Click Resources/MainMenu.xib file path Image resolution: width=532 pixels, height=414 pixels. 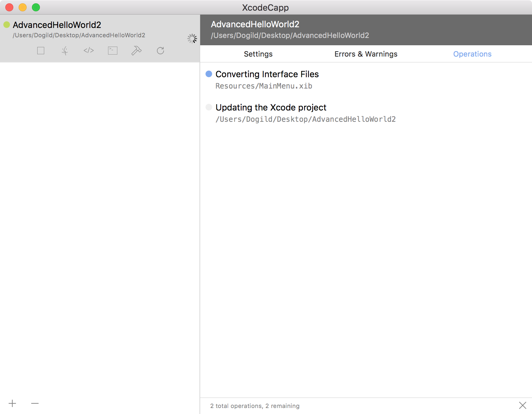[264, 86]
